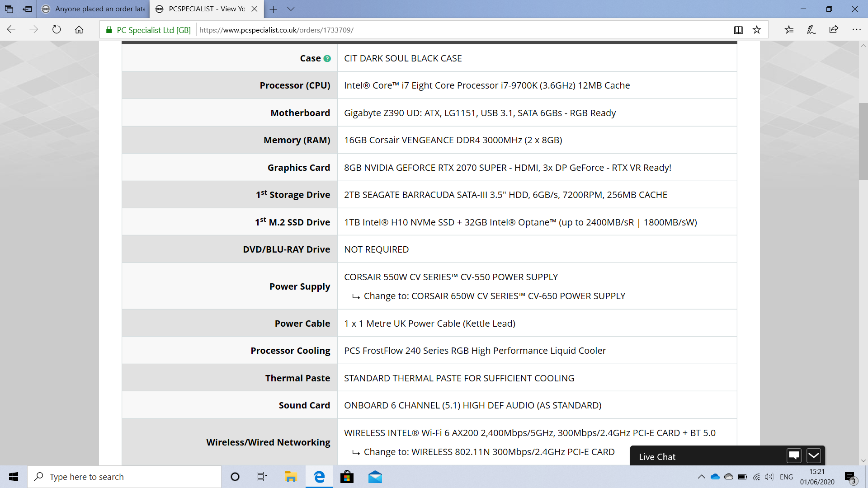This screenshot has height=488, width=868.
Task: Click 2TB SEAGATE BARRACUDA drive text
Action: coord(505,195)
